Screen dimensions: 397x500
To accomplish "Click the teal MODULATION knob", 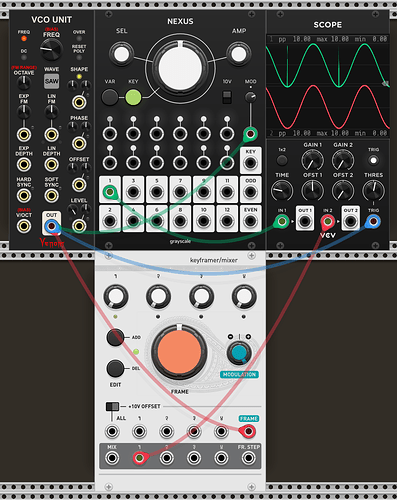I will tap(239, 353).
